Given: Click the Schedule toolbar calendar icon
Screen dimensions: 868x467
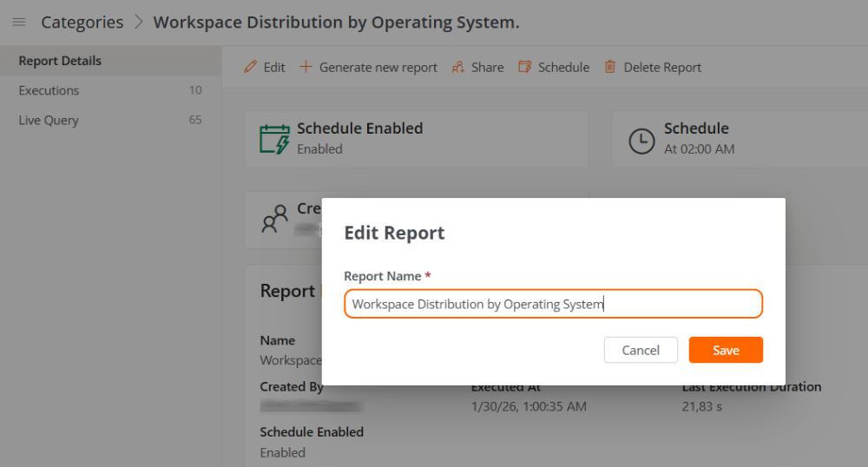Looking at the screenshot, I should click(x=524, y=67).
